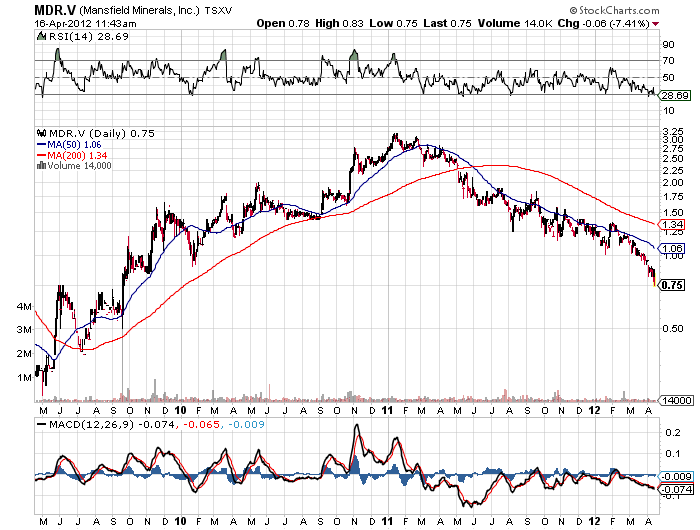The height and width of the screenshot is (530, 700).
Task: Click the 1M volume axis label
Action: [25, 377]
